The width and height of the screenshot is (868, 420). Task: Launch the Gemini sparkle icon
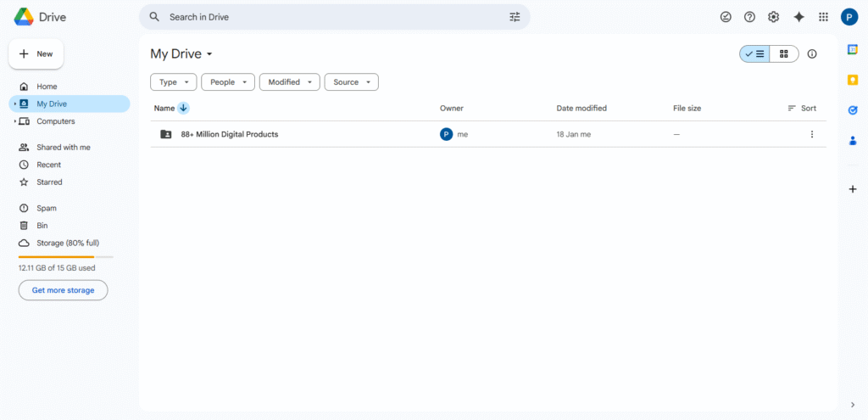[798, 17]
